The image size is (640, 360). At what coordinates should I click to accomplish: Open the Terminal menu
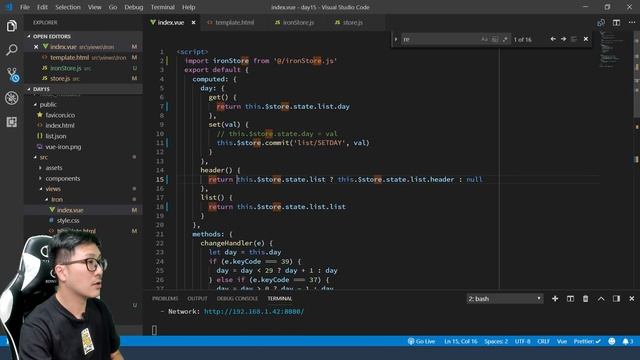[162, 7]
